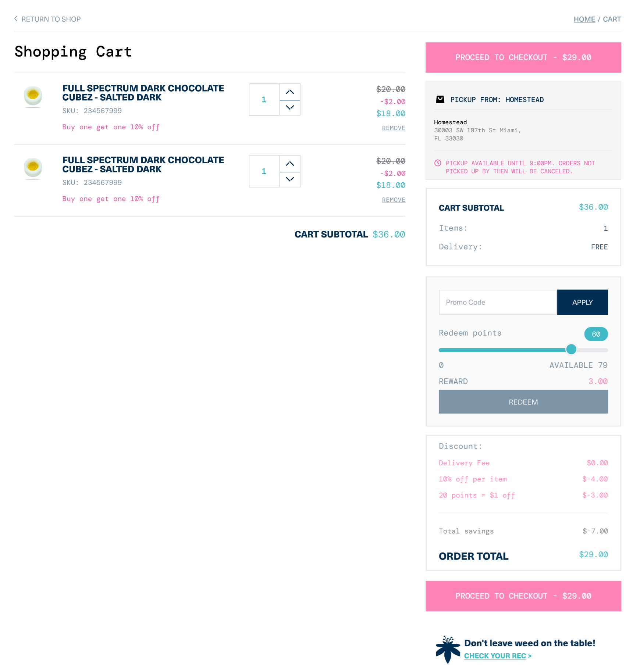Remove the second cart item
Image resolution: width=633 pixels, height=672 pixels.
pyautogui.click(x=394, y=200)
